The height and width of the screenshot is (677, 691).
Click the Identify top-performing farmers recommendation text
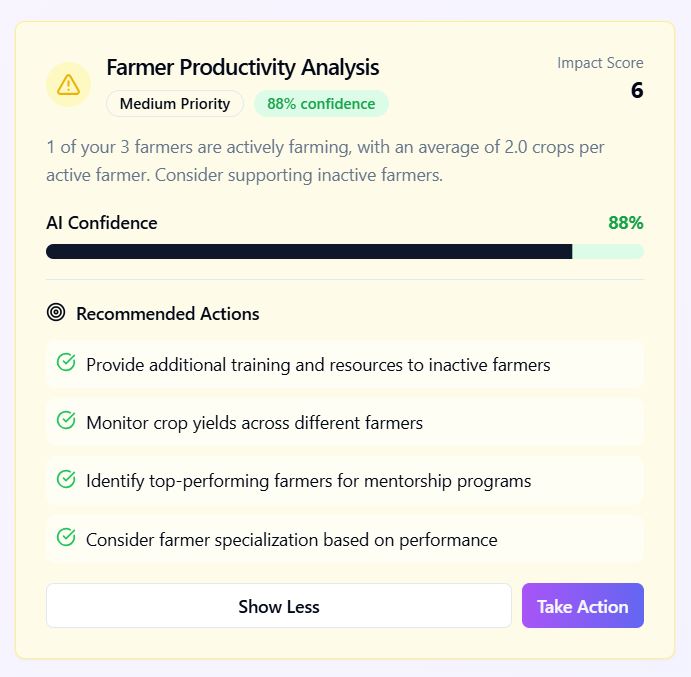[308, 481]
